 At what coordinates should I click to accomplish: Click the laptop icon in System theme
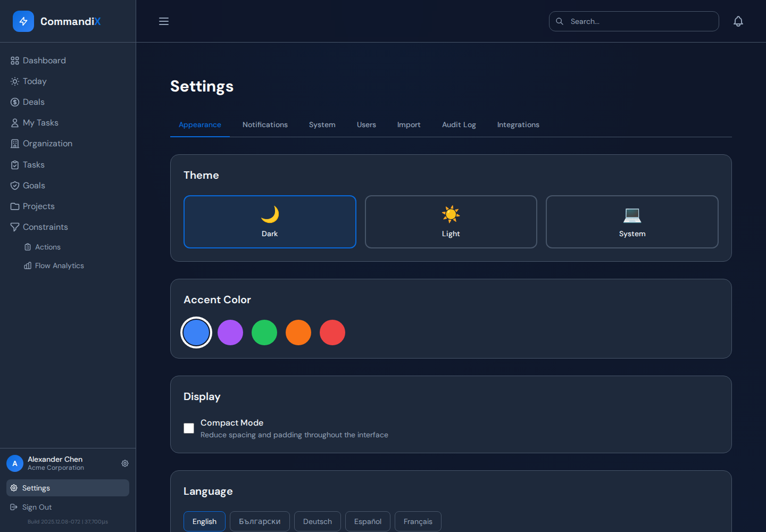[x=632, y=215]
